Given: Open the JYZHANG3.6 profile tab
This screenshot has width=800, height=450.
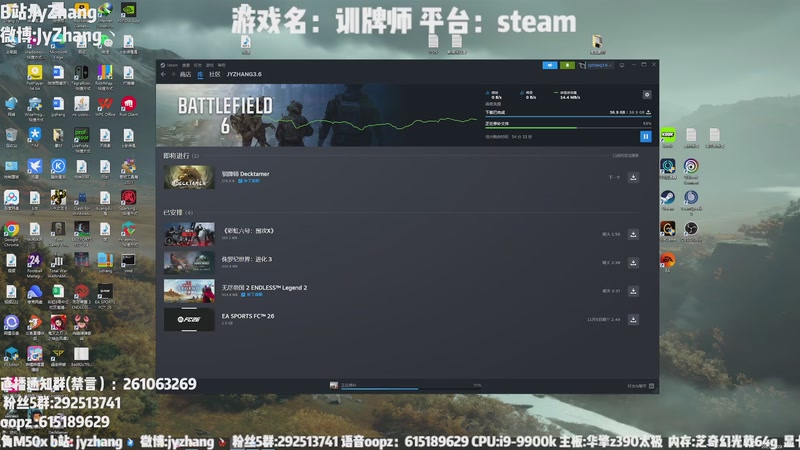Looking at the screenshot, I should tap(244, 74).
